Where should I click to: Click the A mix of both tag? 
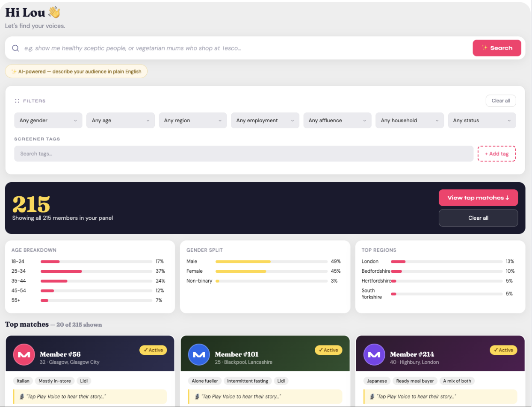click(457, 381)
